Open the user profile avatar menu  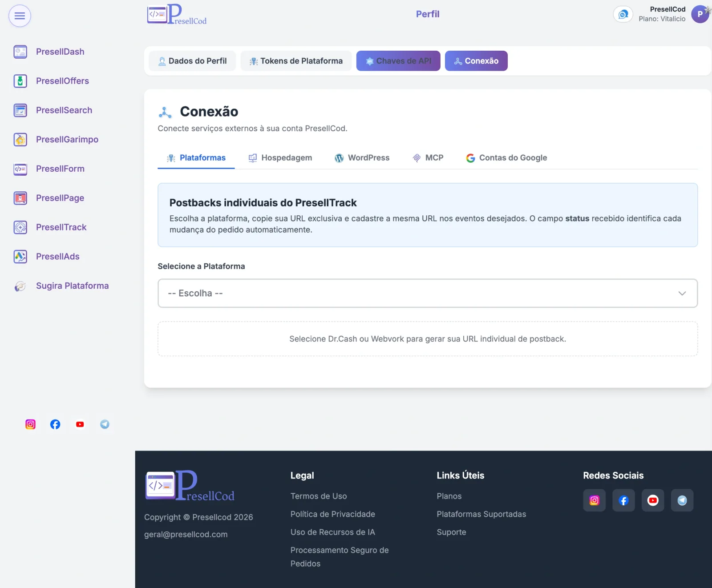(x=700, y=14)
